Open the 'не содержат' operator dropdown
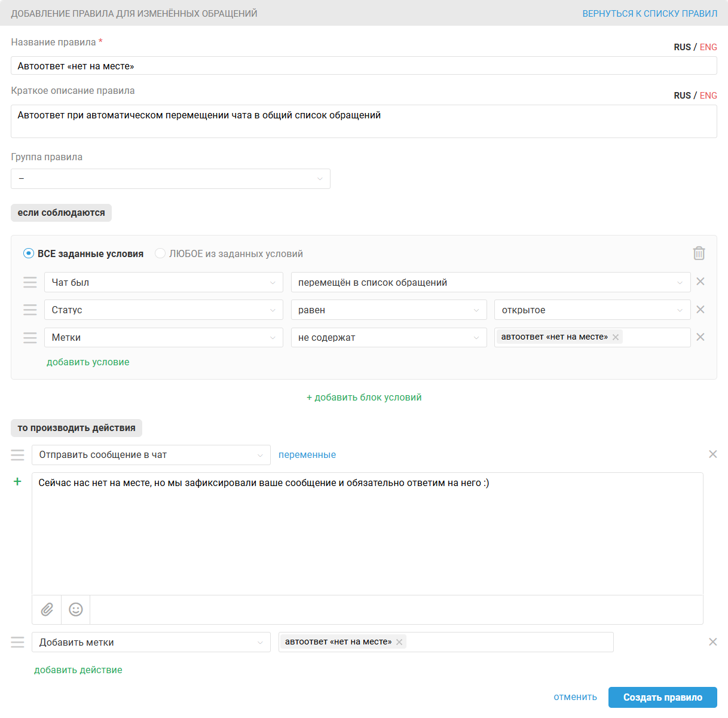The width and height of the screenshot is (728, 718). click(x=389, y=338)
